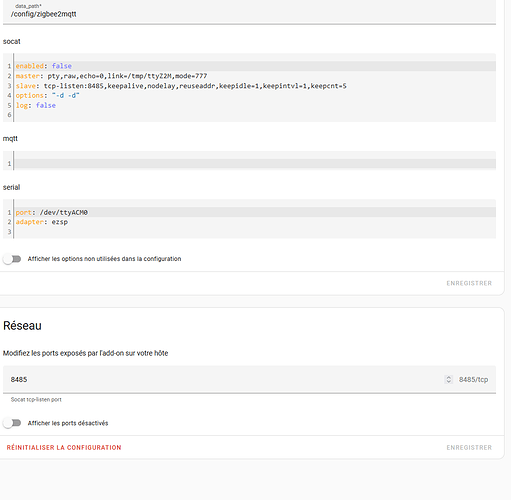Image resolution: width=511 pixels, height=500 pixels.
Task: Click the 'mqtt' section label
Action: point(10,139)
